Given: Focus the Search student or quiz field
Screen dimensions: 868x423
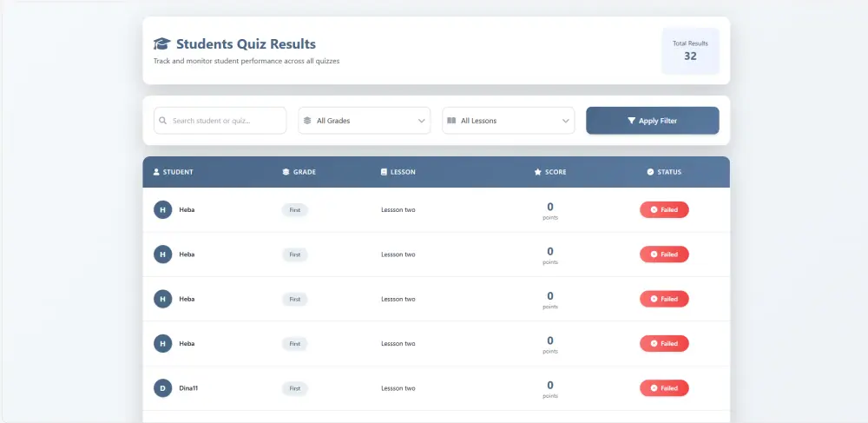Looking at the screenshot, I should coord(220,120).
